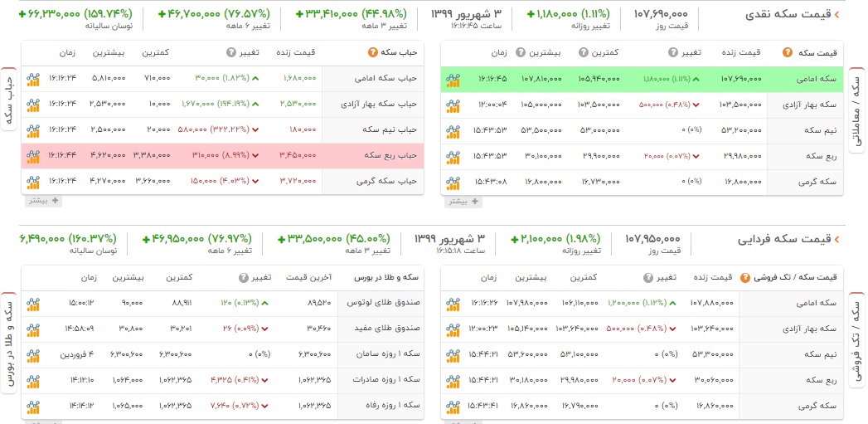Open chart icon for ربع سکه in معاملاتی table
Screen dimensions: 868x424
[x=453, y=156]
